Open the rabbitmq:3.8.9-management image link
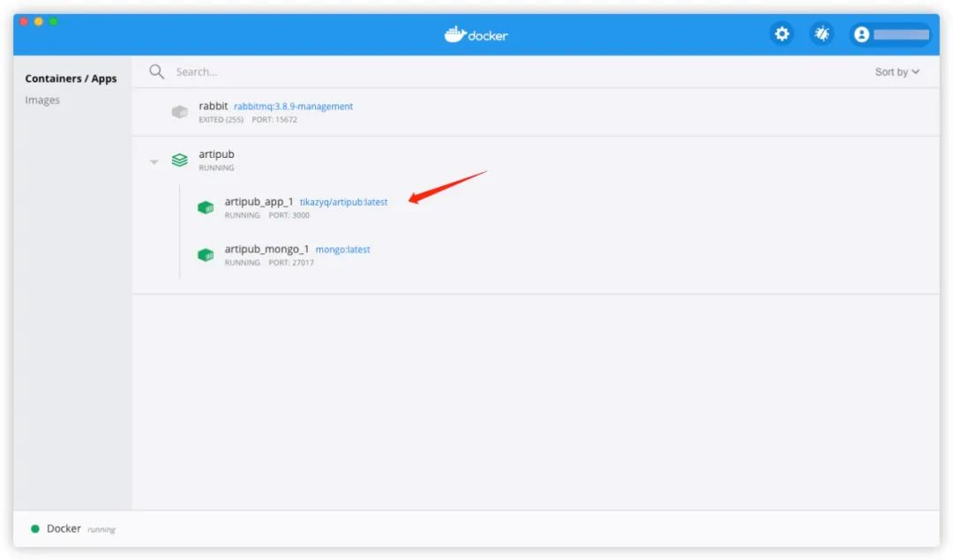 coord(293,107)
